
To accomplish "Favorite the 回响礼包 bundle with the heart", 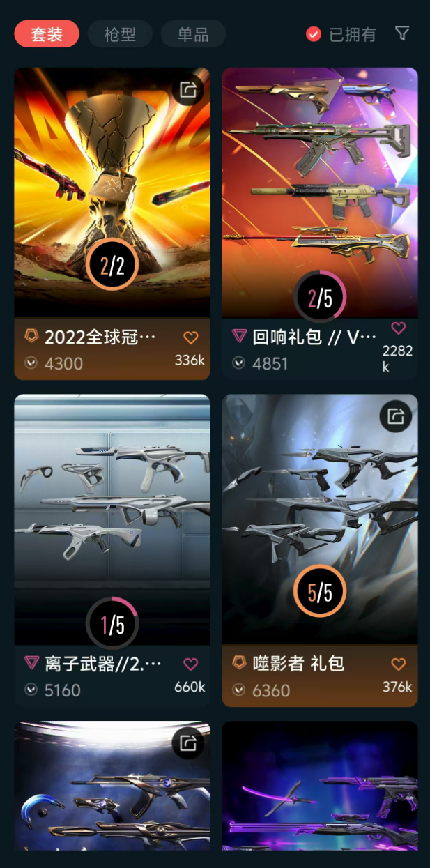I will pyautogui.click(x=399, y=328).
